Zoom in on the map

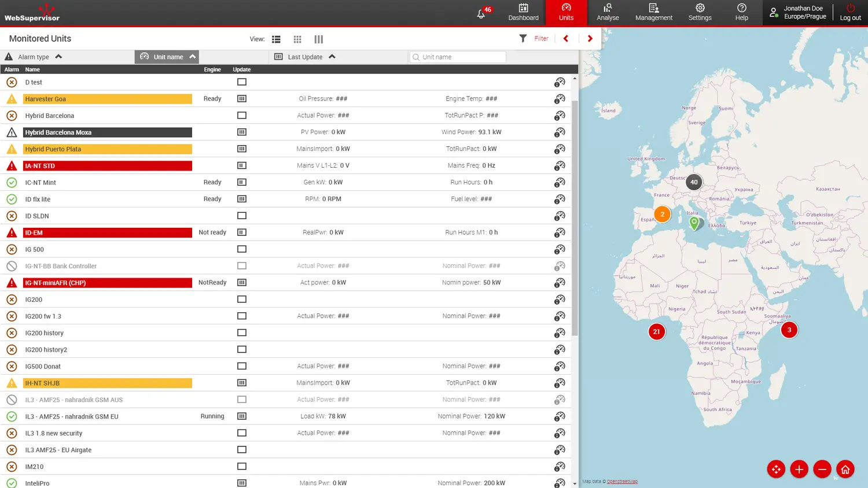(799, 469)
